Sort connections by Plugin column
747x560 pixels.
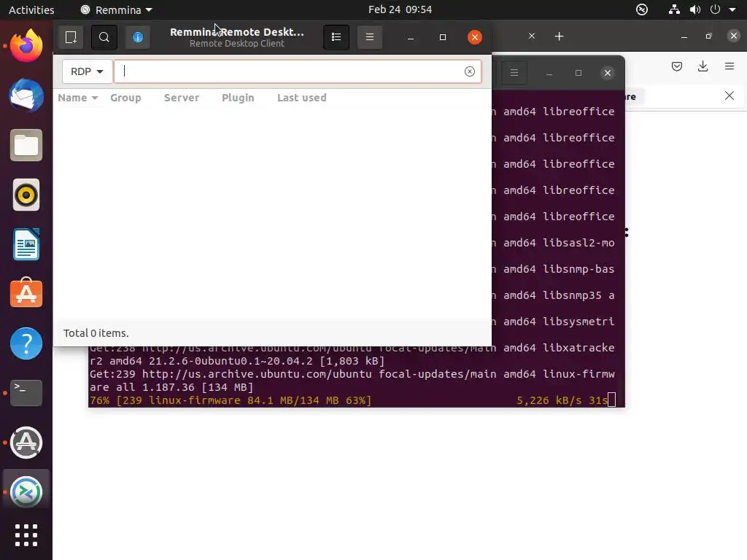[238, 98]
